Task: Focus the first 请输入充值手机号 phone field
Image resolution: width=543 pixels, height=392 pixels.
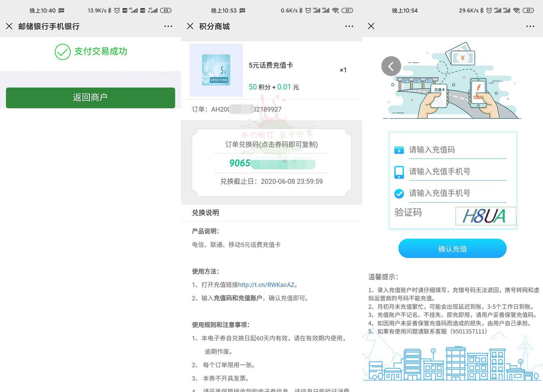Action: (457, 172)
